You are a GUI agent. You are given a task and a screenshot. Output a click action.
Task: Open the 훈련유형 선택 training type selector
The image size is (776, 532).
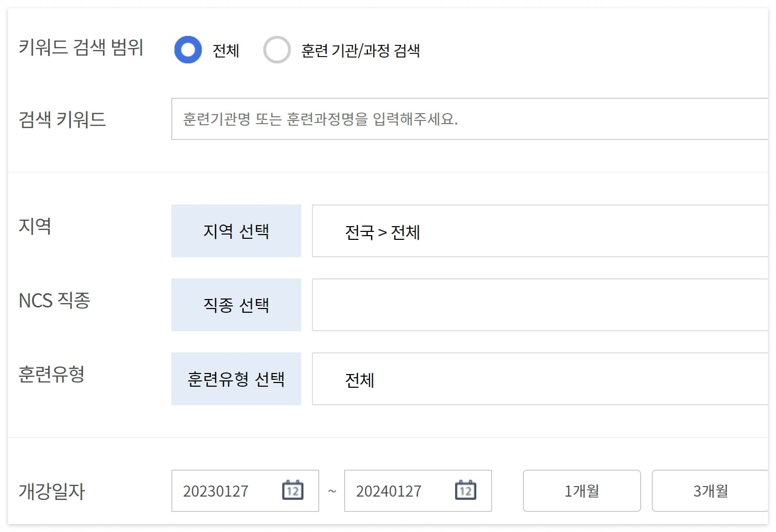[x=236, y=378]
